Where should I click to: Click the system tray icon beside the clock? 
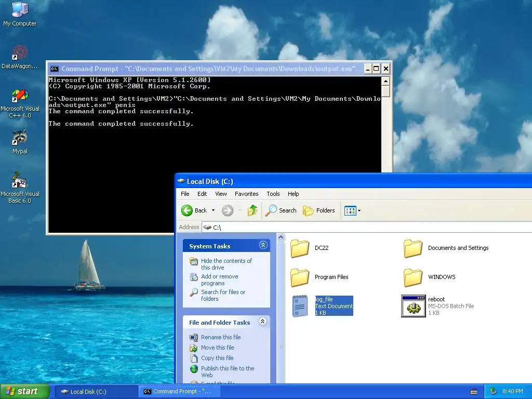(494, 392)
